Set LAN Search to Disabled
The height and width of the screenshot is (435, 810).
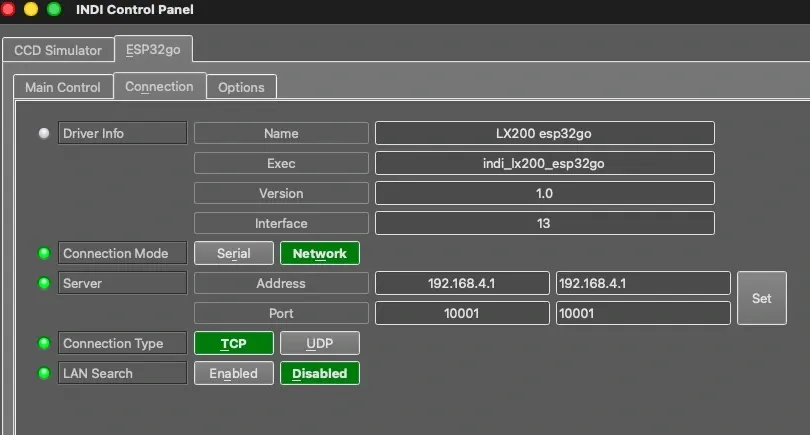click(x=320, y=373)
